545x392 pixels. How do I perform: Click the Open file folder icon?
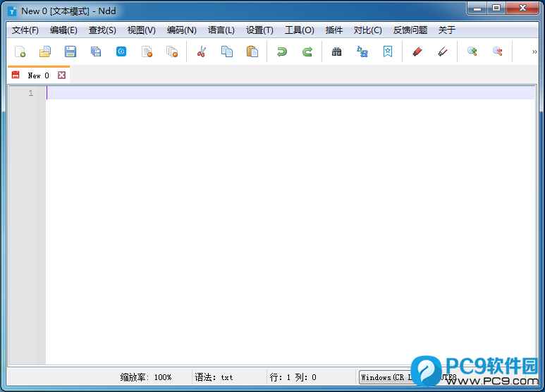(x=45, y=51)
